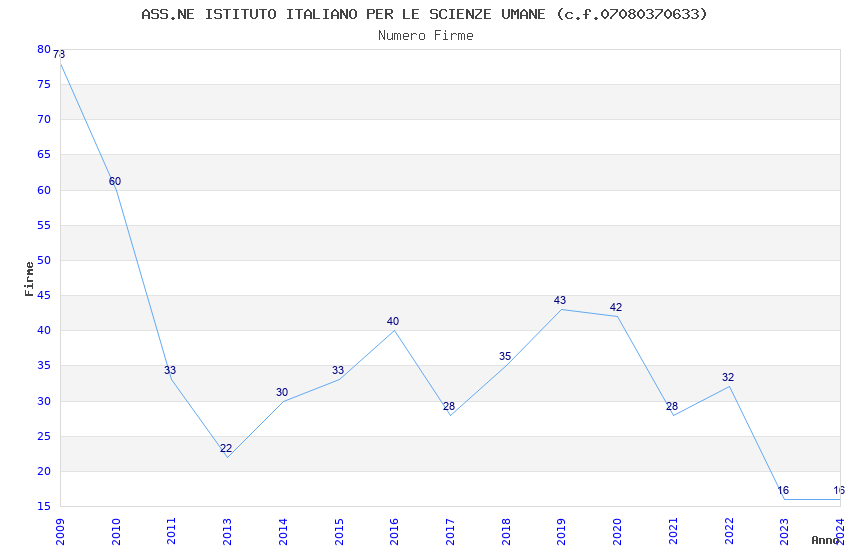Click the y-axis tick label 70
Viewport: 850px width, 550px height.
43,119
